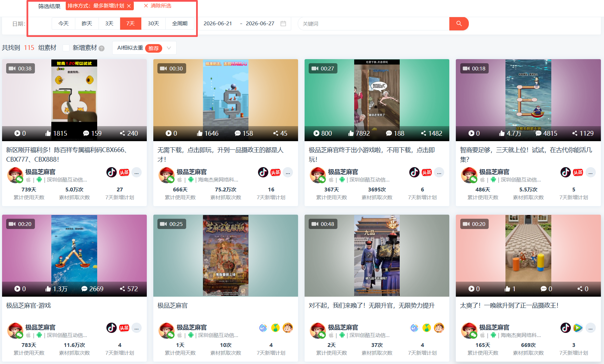Open more options dots on the 739天 card
The width and height of the screenshot is (604, 364).
[x=137, y=173]
